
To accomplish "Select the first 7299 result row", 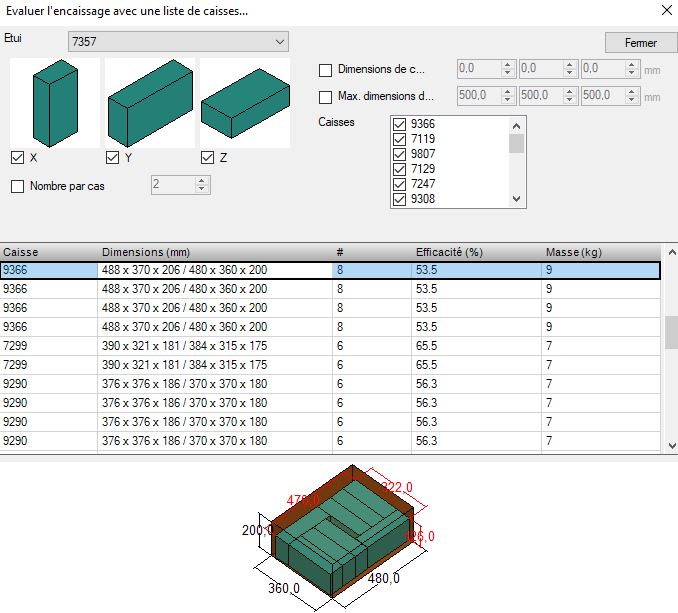I will pyautogui.click(x=330, y=346).
